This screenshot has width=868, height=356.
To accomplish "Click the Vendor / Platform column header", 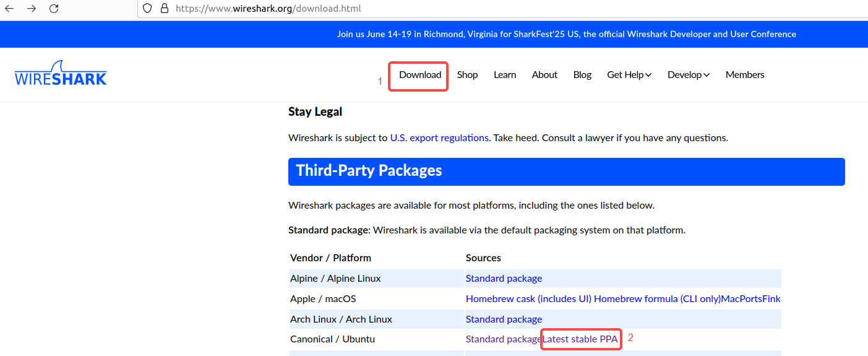I will point(330,258).
